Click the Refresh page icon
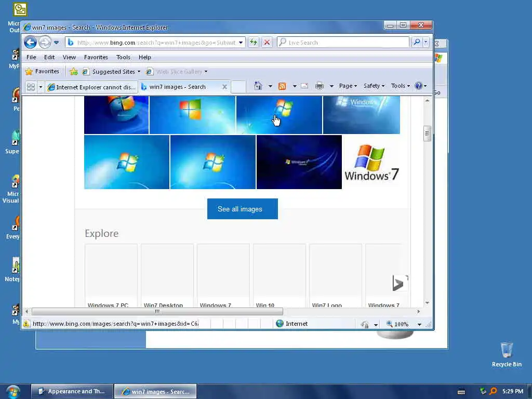The width and height of the screenshot is (532, 399). click(254, 43)
